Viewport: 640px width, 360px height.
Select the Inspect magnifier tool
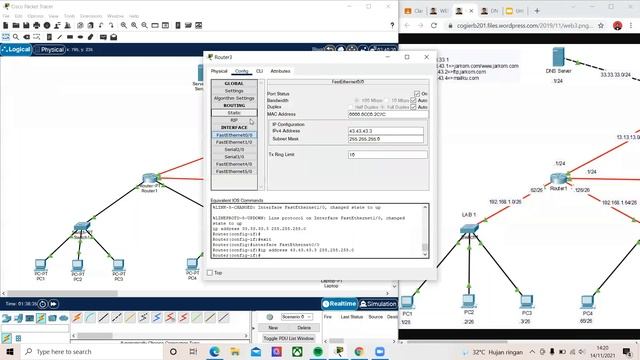pyautogui.click(x=16, y=37)
